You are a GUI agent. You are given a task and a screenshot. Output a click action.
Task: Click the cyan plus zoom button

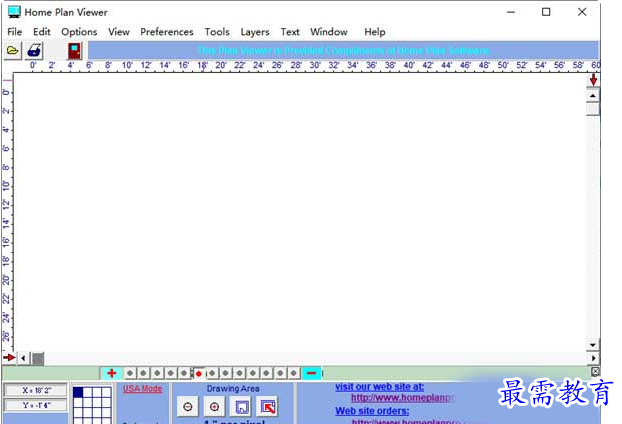[x=112, y=373]
